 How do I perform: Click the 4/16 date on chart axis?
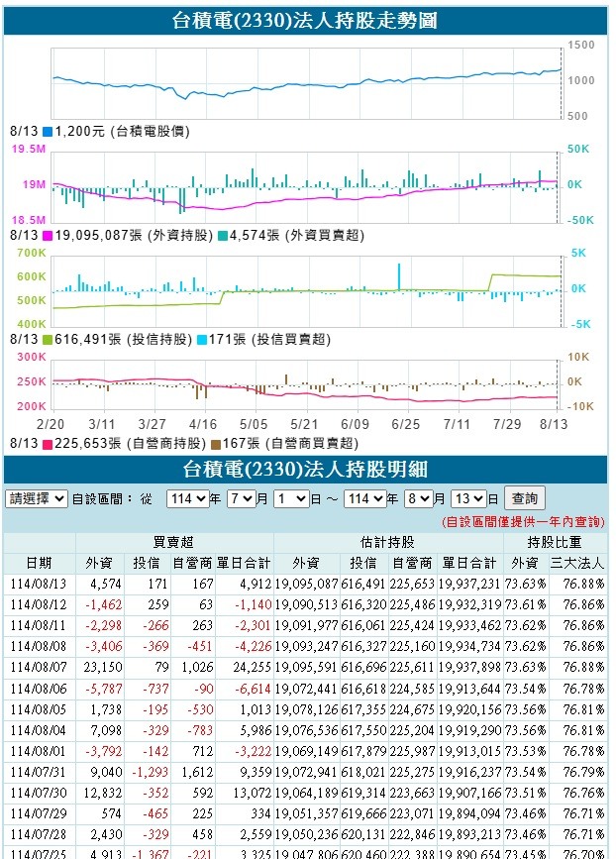coord(203,425)
